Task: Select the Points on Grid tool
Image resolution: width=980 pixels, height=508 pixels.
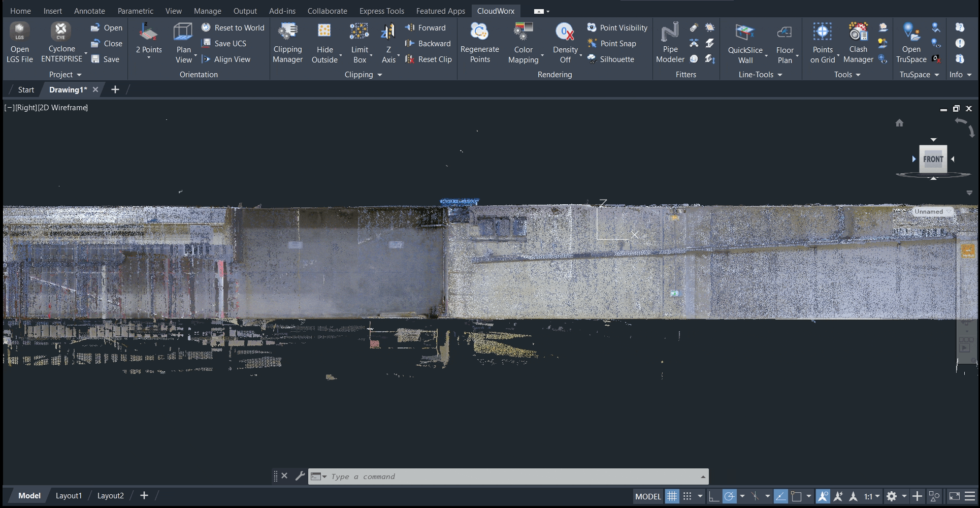Action: tap(822, 43)
